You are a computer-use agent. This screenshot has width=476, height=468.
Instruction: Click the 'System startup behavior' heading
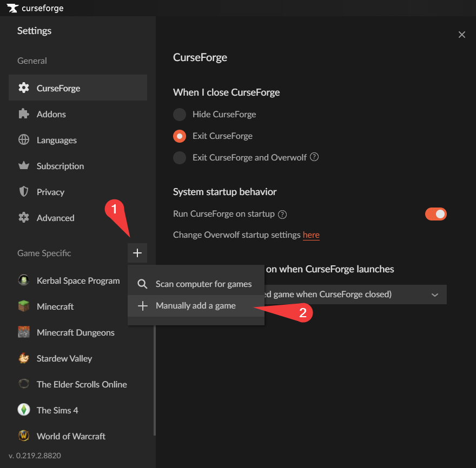pyautogui.click(x=224, y=192)
